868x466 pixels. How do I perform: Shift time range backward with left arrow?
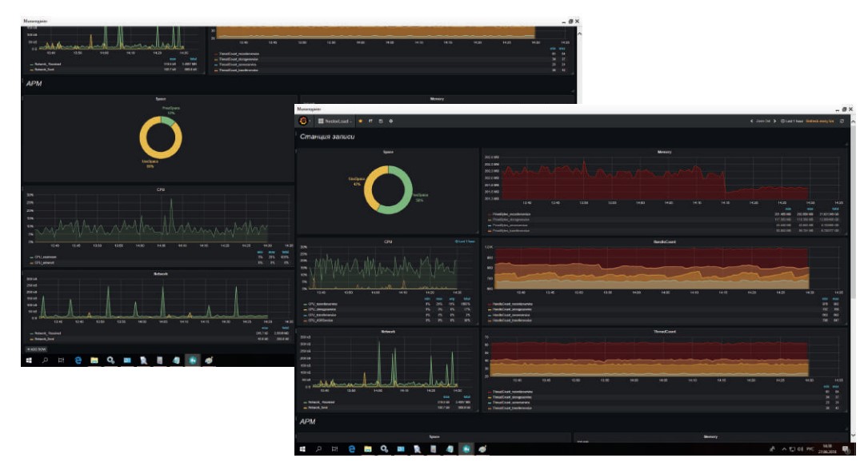pyautogui.click(x=751, y=121)
